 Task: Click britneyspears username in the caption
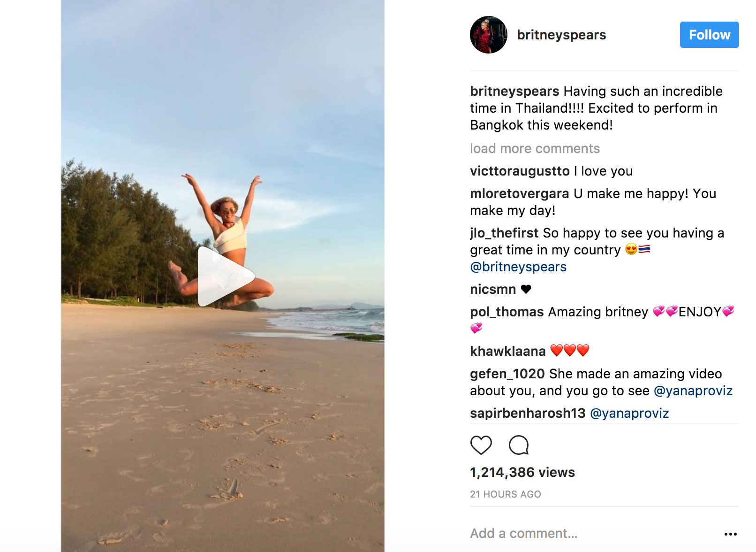tap(514, 91)
